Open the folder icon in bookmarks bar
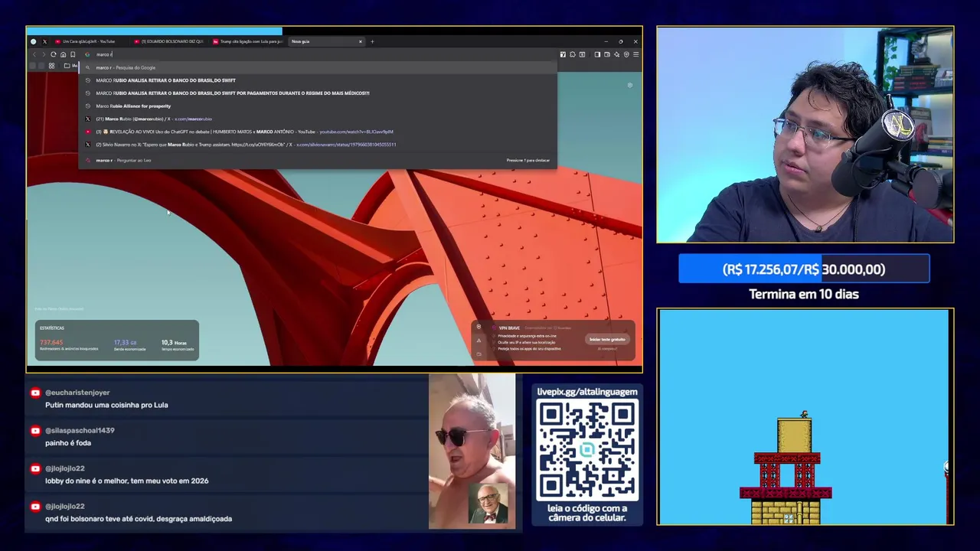This screenshot has height=551, width=980. [x=67, y=66]
